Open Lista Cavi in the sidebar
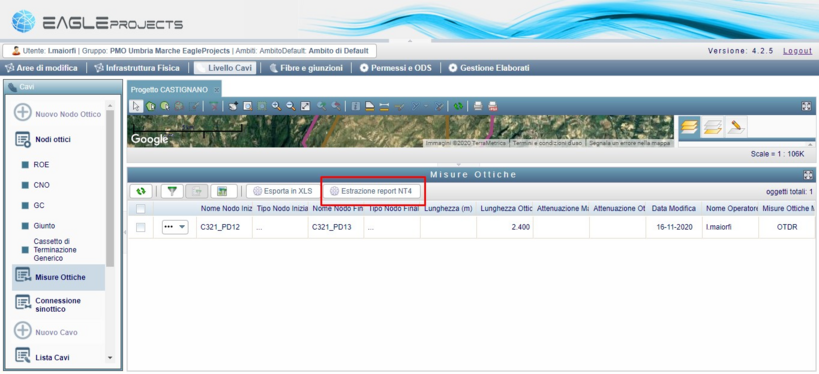This screenshot has width=819, height=374. [43, 357]
